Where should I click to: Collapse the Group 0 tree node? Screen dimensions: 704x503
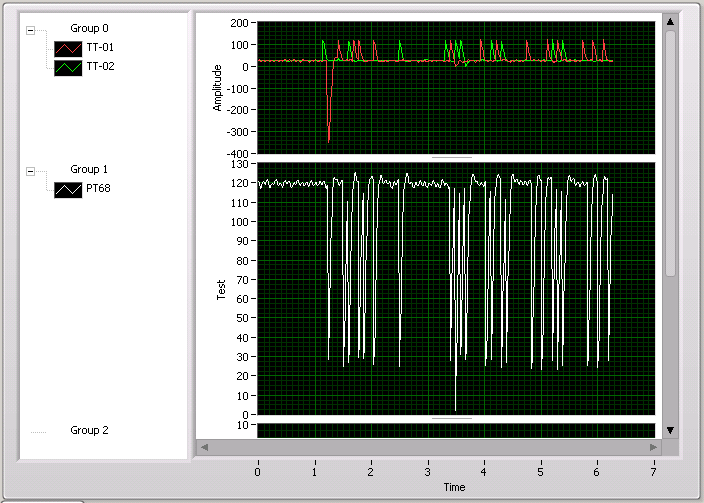pos(30,29)
